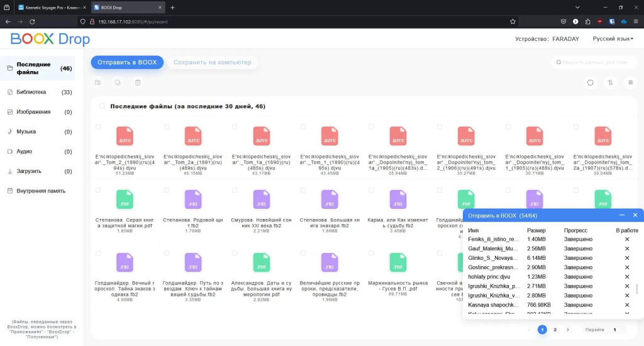Image resolution: width=644 pixels, height=346 pixels.
Task: Open a new browser tab
Action: pos(172,8)
